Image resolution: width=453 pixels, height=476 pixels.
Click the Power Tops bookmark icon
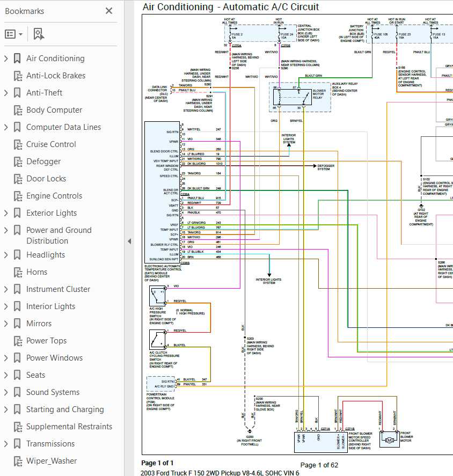[x=18, y=341]
